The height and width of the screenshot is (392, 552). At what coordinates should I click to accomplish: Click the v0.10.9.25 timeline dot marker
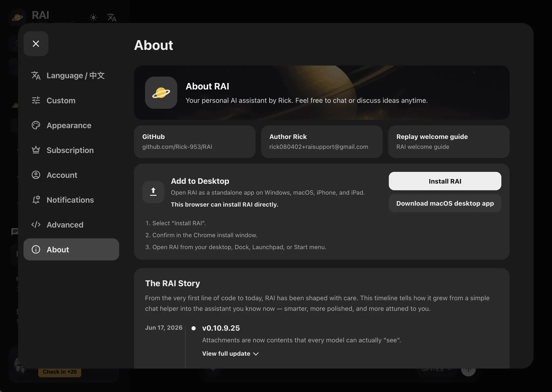[x=194, y=328]
